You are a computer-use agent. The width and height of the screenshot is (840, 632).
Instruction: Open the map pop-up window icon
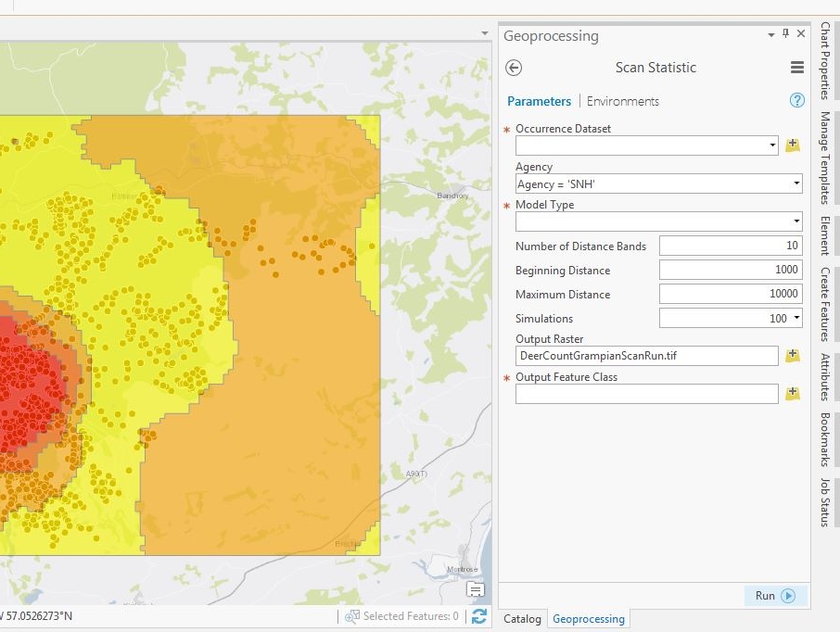coord(476,589)
